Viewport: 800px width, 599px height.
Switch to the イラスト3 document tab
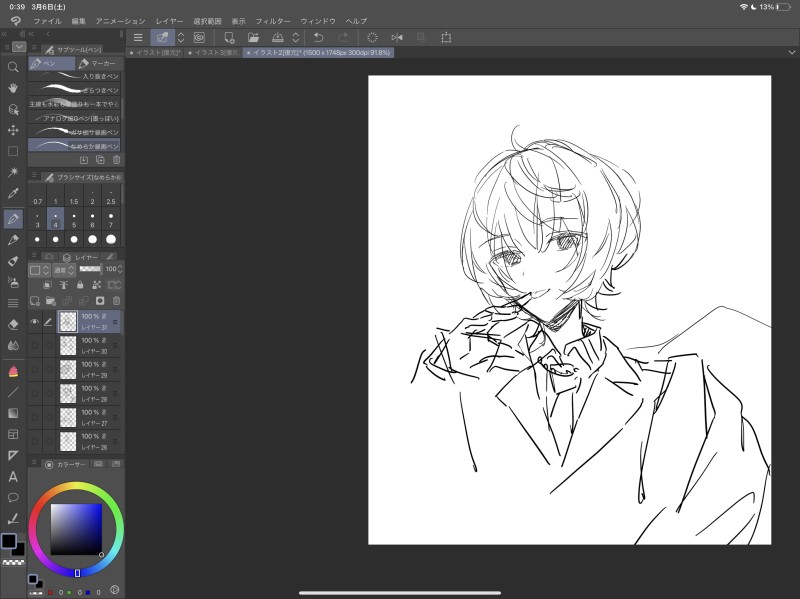click(213, 53)
